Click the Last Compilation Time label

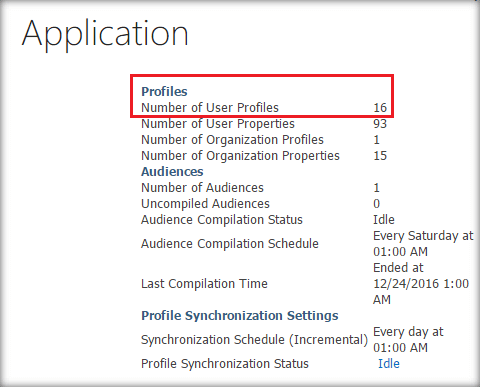click(204, 284)
